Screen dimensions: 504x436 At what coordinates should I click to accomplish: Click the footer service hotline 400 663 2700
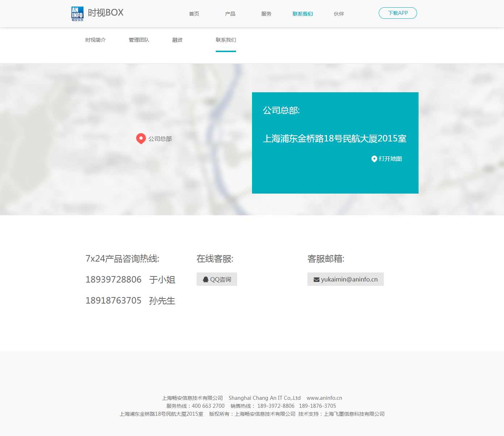pos(208,406)
